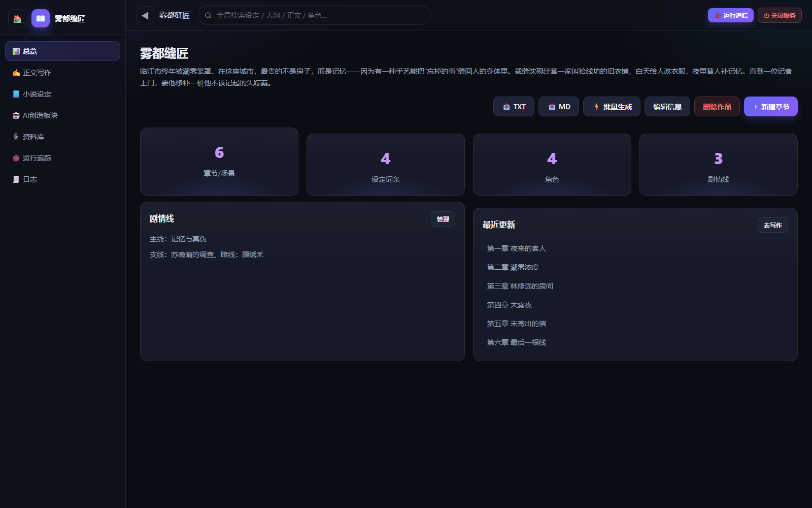Viewport: 812px width, 508px height.
Task: Go to the 小说设定 section
Action: [x=62, y=94]
